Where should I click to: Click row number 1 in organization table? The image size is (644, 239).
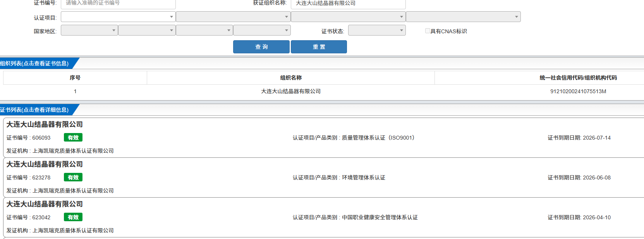click(x=75, y=91)
